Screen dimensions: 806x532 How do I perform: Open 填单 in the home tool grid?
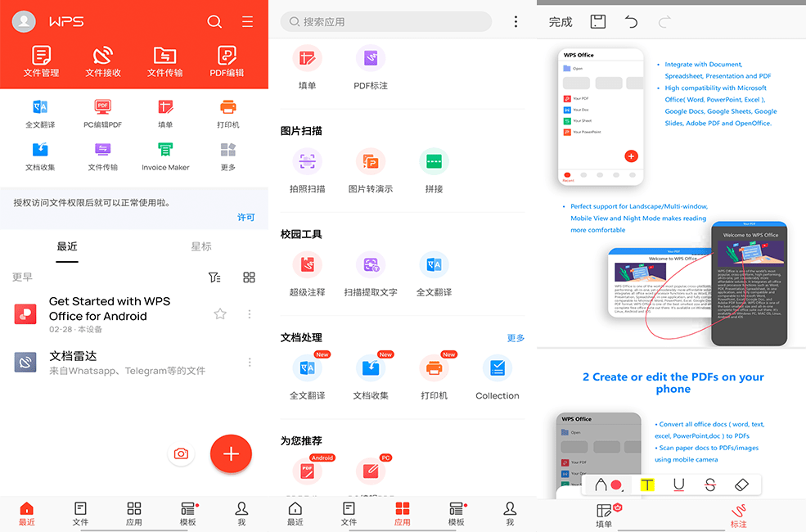pos(165,114)
